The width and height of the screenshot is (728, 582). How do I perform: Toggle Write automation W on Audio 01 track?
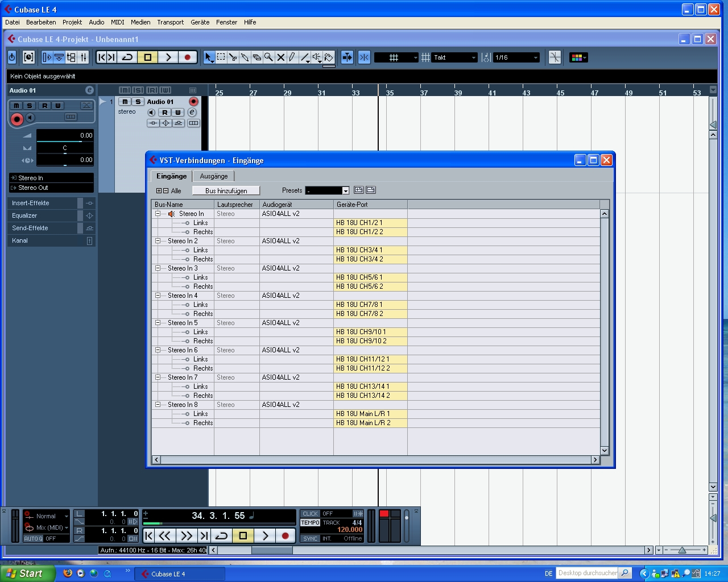pos(177,113)
